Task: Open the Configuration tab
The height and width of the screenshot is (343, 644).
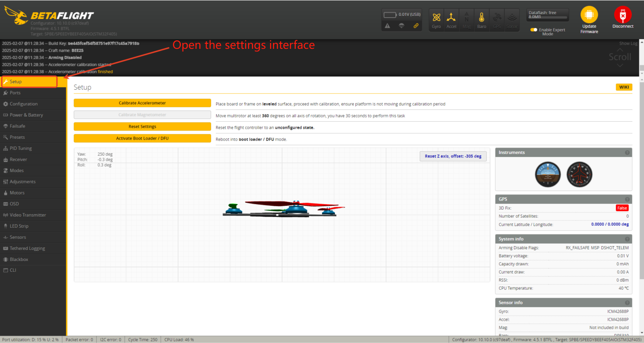Action: 33,104
